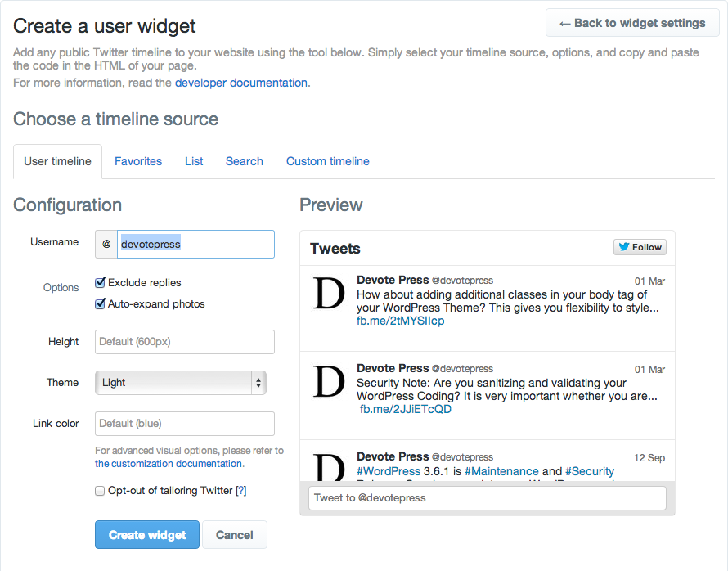Go back to widget settings
The width and height of the screenshot is (728, 571).
(x=632, y=23)
